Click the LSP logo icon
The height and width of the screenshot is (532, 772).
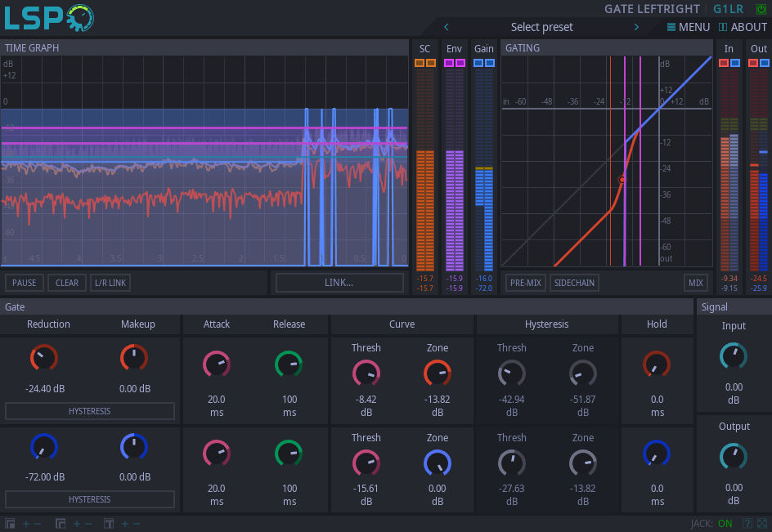coord(47,17)
